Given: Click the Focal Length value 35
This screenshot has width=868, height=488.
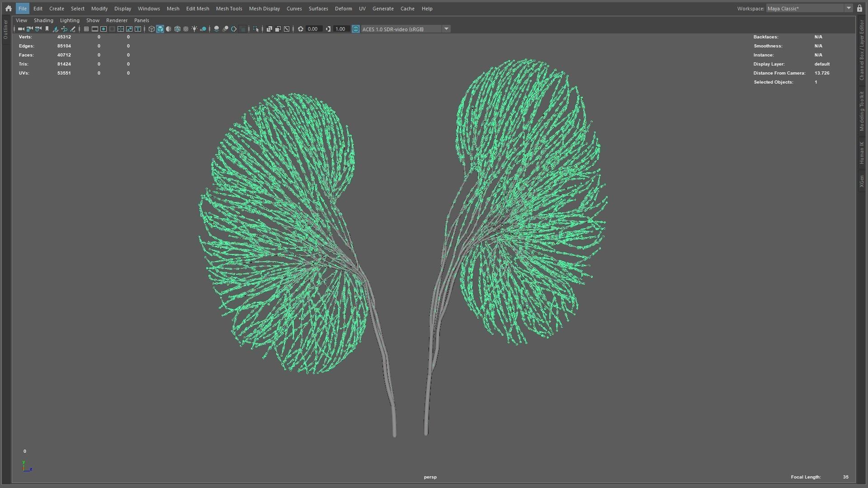Looking at the screenshot, I should click(x=845, y=477).
